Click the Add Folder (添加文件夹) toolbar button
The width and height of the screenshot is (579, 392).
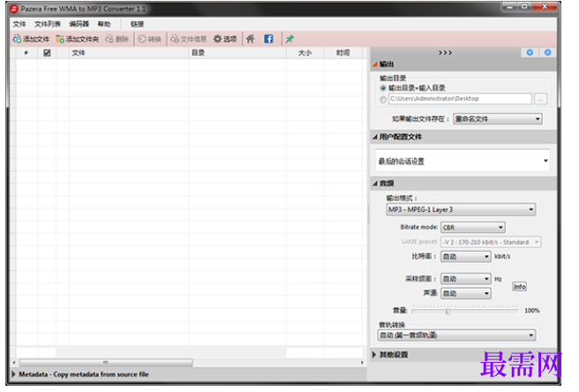point(77,39)
